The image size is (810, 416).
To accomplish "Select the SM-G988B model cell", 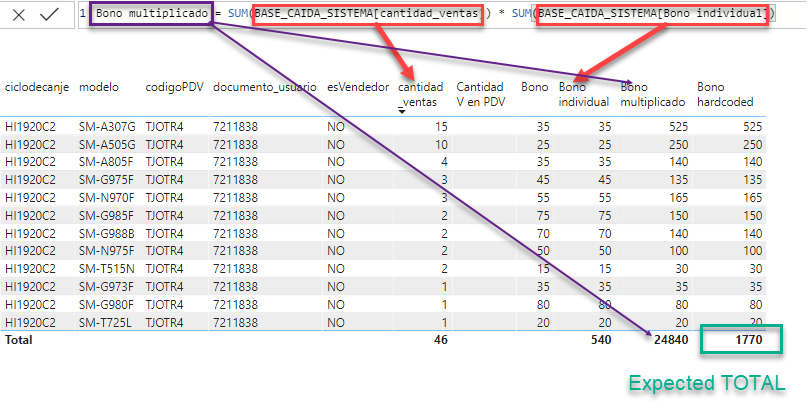I will pyautogui.click(x=106, y=234).
